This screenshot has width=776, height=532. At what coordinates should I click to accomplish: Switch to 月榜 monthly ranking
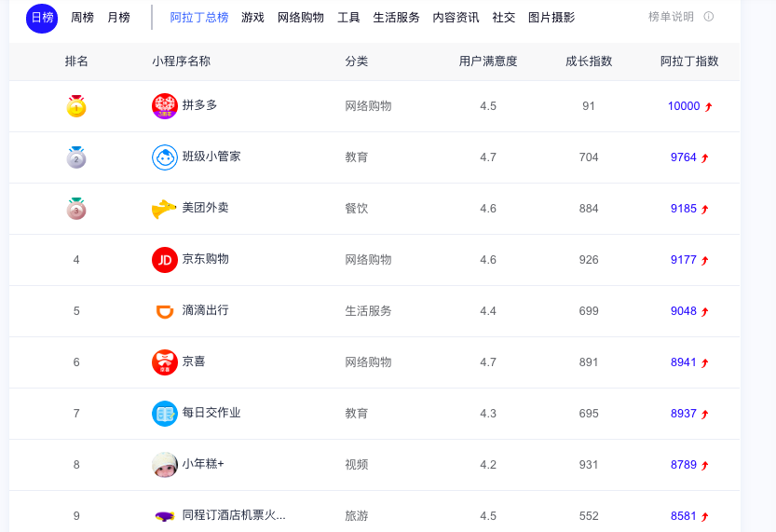pos(119,18)
